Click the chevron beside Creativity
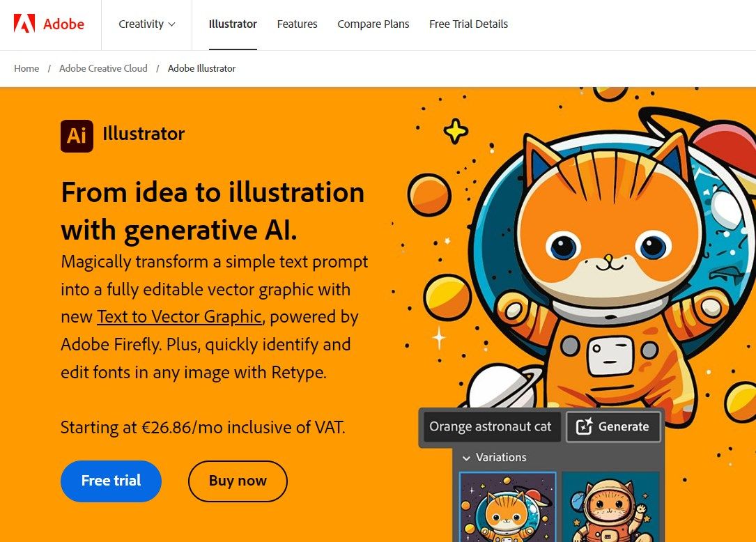Viewport: 756px width, 542px height. (171, 24)
